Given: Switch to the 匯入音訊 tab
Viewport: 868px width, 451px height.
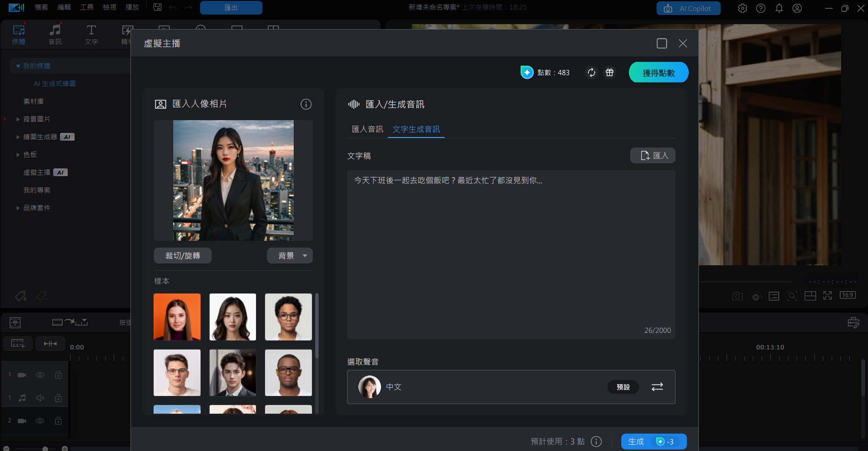Looking at the screenshot, I should [x=367, y=129].
